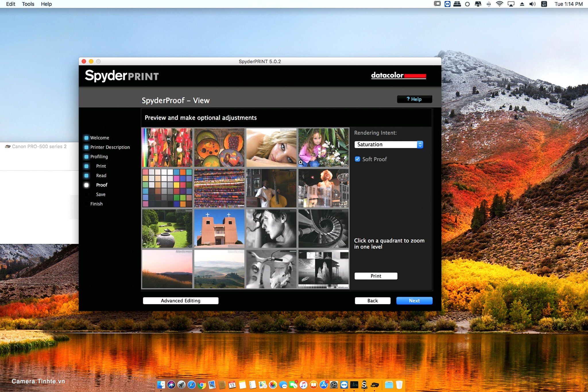This screenshot has height=392, width=588.
Task: Go to Welcome step in sidebar
Action: click(100, 138)
